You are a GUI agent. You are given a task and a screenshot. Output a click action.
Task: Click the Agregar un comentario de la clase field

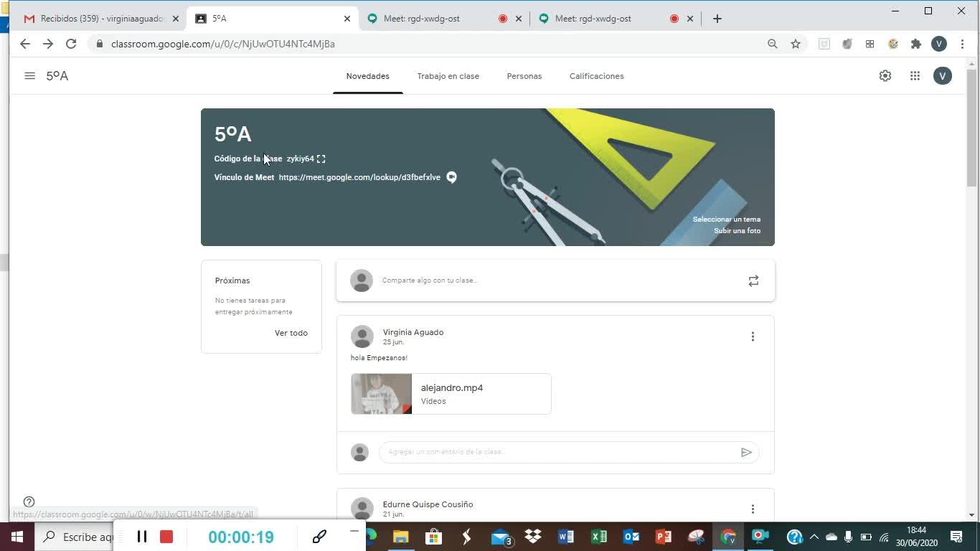[569, 452]
